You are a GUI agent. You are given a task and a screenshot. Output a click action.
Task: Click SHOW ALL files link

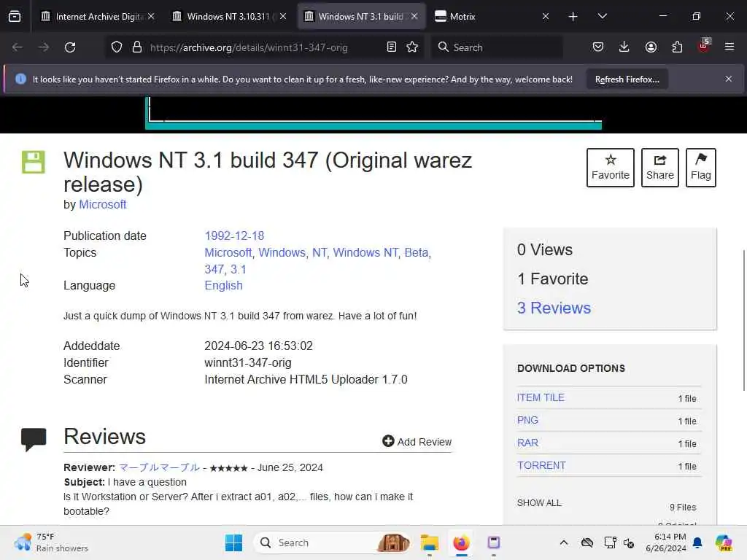point(539,503)
